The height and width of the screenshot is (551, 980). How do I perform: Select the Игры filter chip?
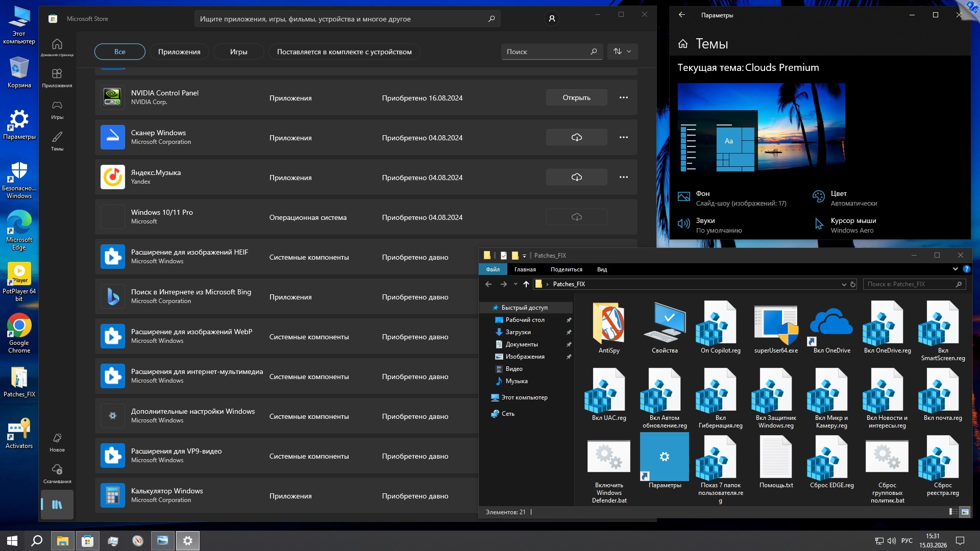tap(238, 52)
